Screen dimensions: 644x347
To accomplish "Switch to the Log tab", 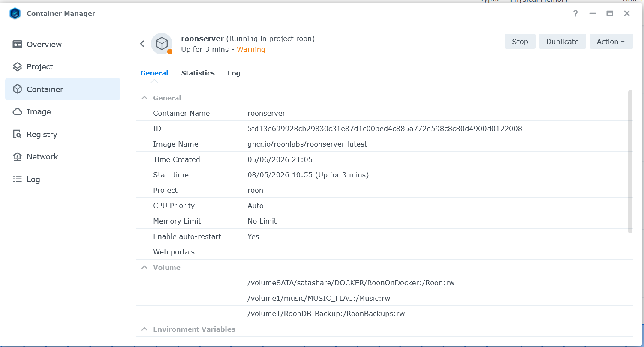I will 234,73.
